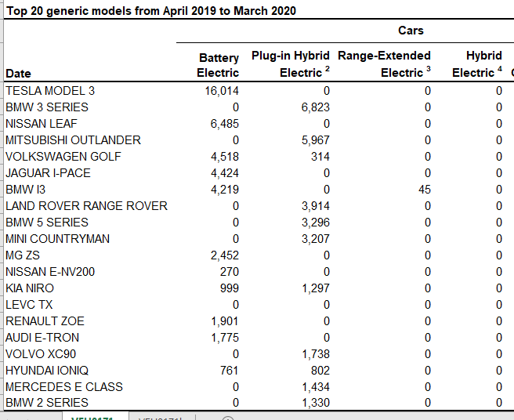
Task: Select the 'BMW 5 SERIES' cell
Action: coord(47,223)
